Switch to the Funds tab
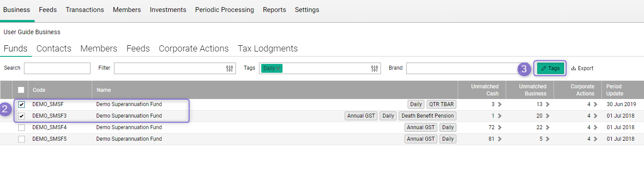The width and height of the screenshot is (644, 174). click(16, 48)
